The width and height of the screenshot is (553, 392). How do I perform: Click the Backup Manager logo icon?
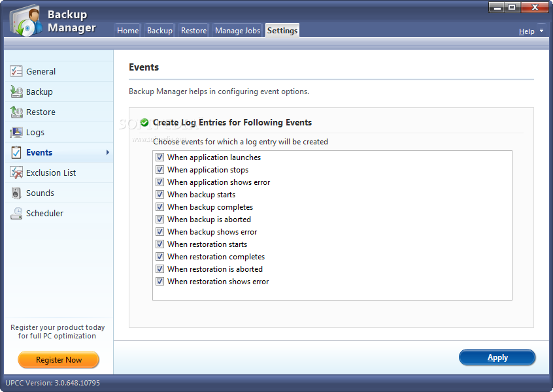tap(25, 20)
